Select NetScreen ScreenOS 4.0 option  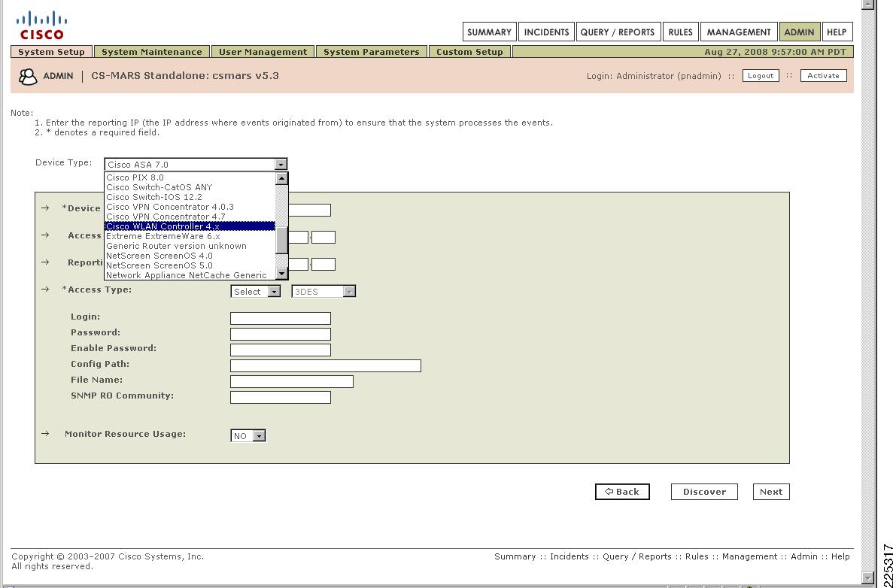tap(190, 256)
